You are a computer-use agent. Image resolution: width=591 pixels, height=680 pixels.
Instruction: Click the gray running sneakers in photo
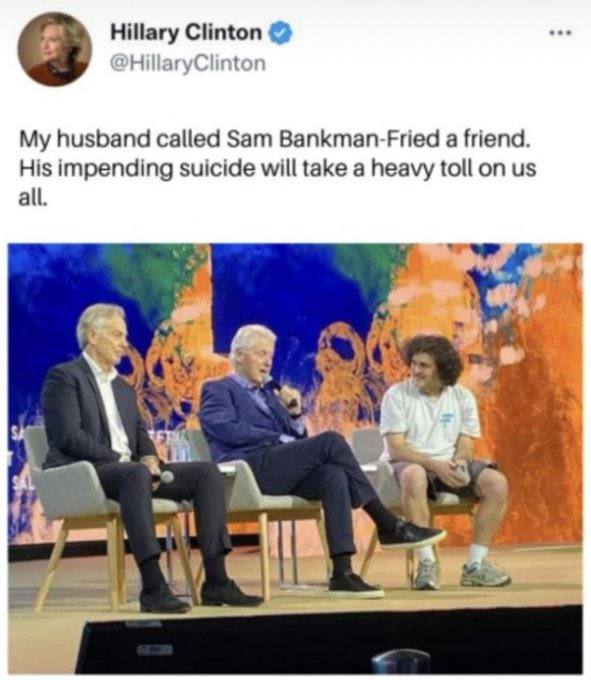(x=462, y=573)
